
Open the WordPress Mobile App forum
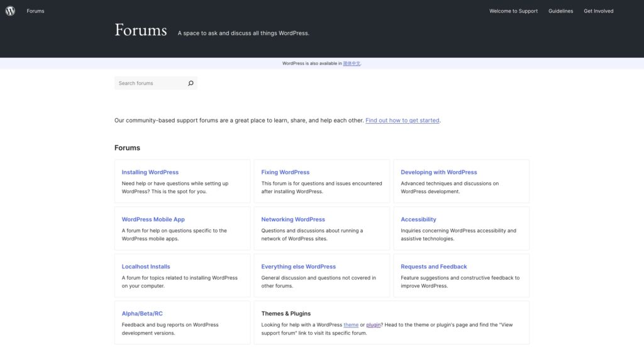pyautogui.click(x=153, y=219)
